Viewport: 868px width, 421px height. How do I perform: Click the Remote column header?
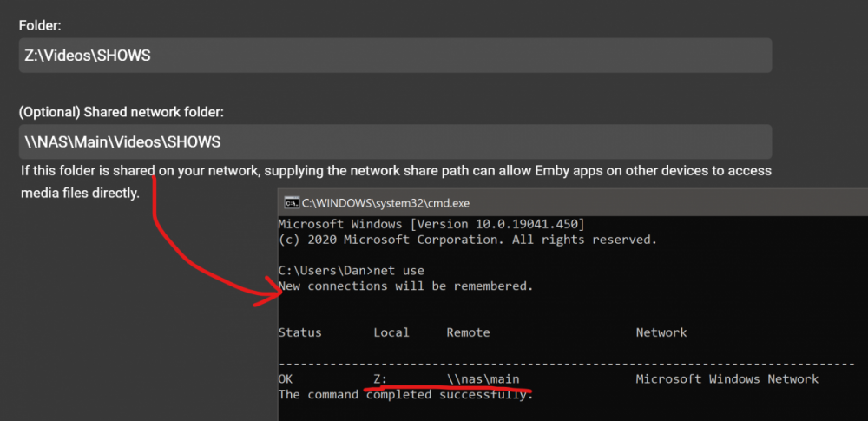tap(469, 333)
